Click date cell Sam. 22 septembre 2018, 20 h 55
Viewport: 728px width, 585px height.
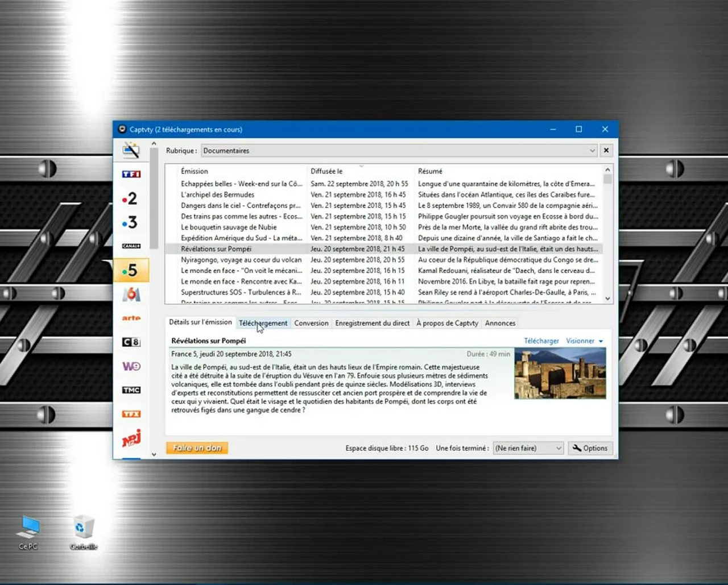tap(359, 184)
